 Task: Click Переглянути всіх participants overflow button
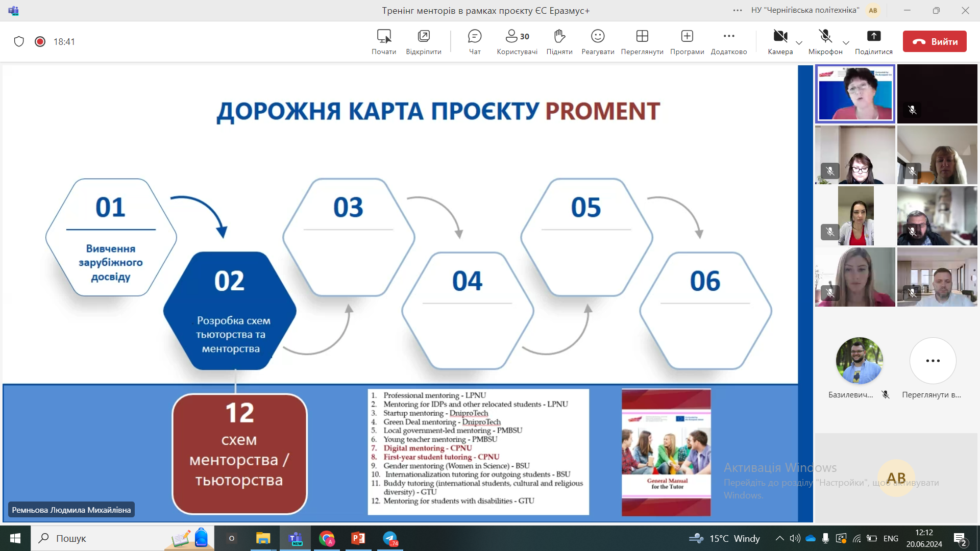tap(933, 361)
